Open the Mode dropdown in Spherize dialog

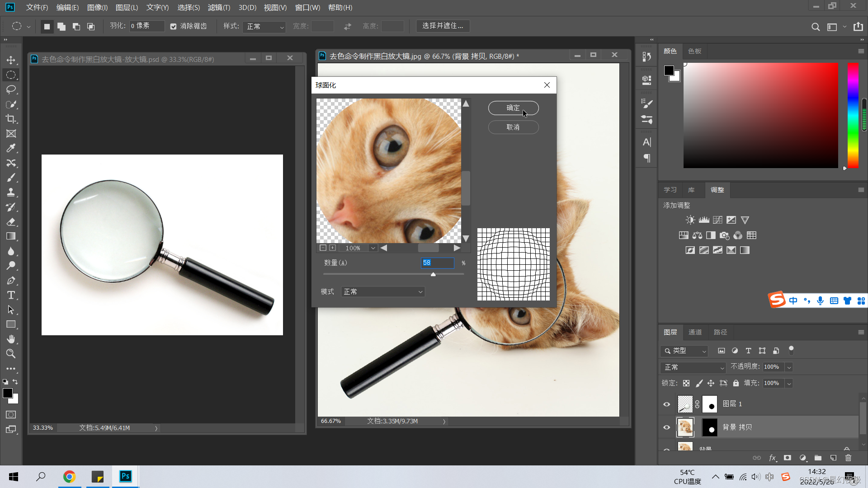(382, 292)
